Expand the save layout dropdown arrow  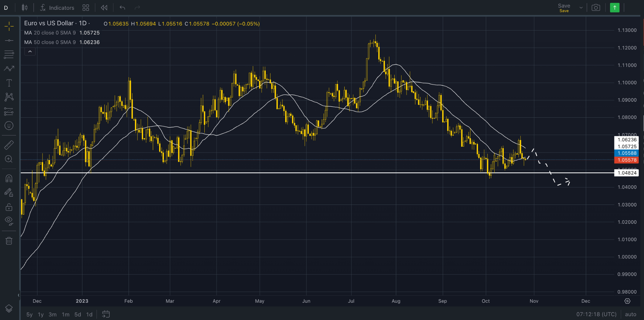click(x=581, y=8)
